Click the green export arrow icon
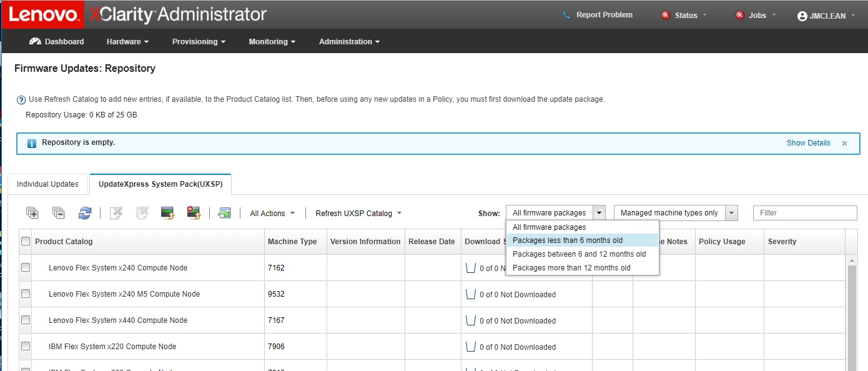This screenshot has height=371, width=868. (224, 213)
